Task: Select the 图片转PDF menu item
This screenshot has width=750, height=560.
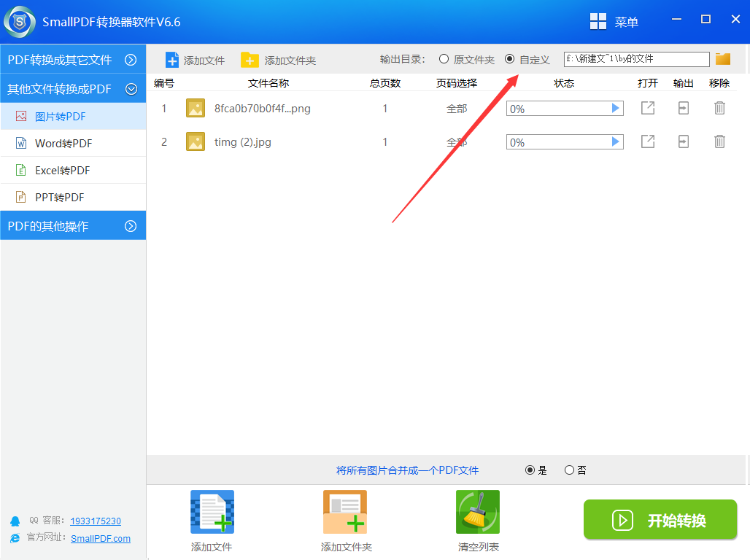Action: click(x=73, y=116)
